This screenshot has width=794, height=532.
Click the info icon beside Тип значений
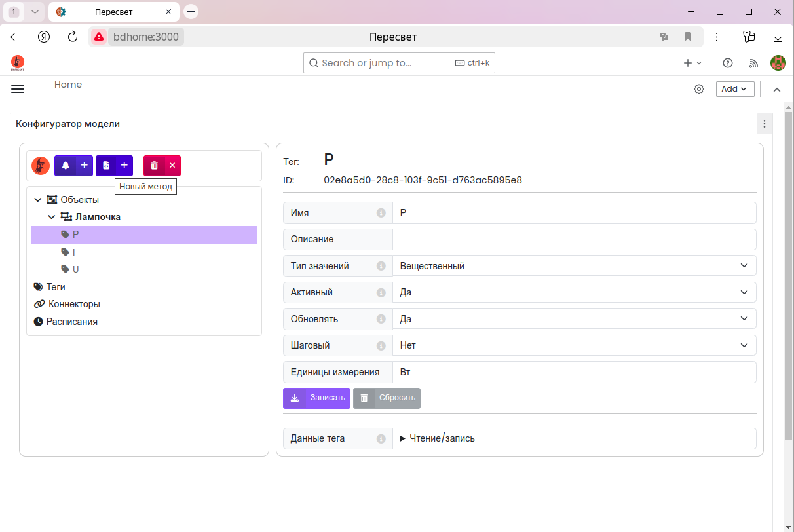[x=381, y=266]
